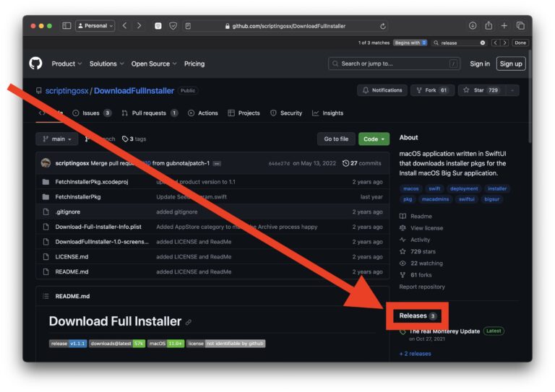
Task: Click the address bar with github.com URL
Action: [286, 26]
